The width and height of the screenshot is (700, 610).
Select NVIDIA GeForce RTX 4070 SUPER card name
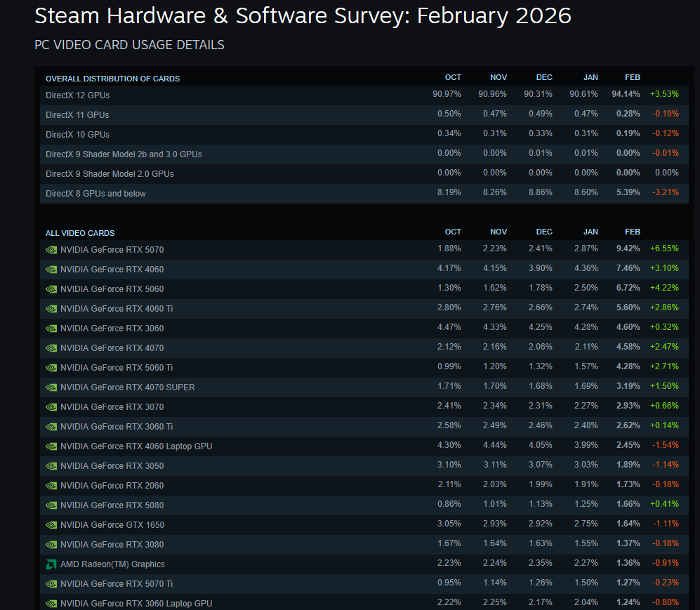tap(128, 387)
